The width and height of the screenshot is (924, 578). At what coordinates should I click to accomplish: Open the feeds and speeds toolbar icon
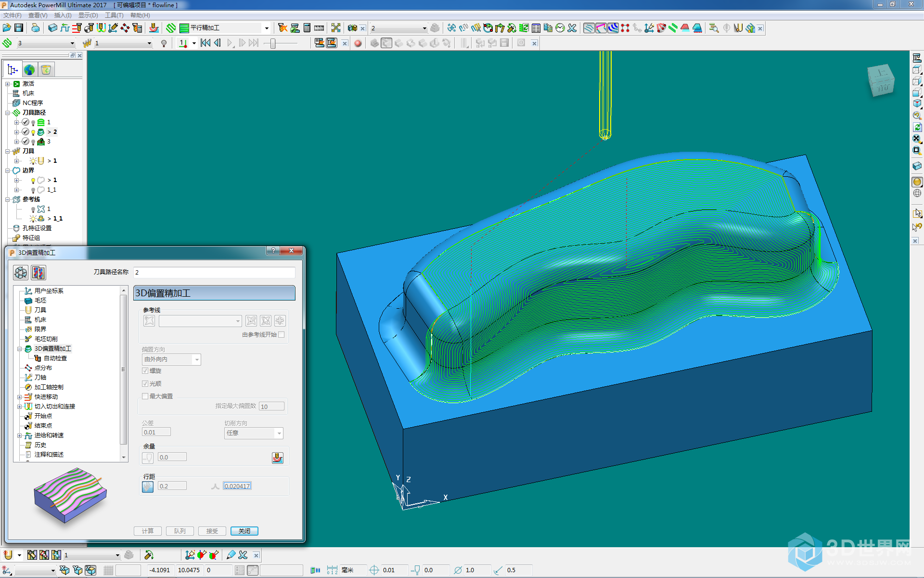click(65, 28)
